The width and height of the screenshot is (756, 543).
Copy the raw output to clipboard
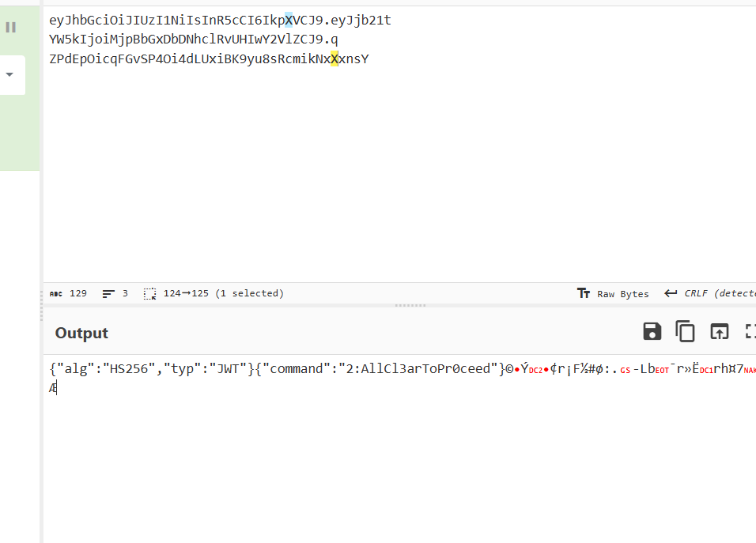point(685,332)
